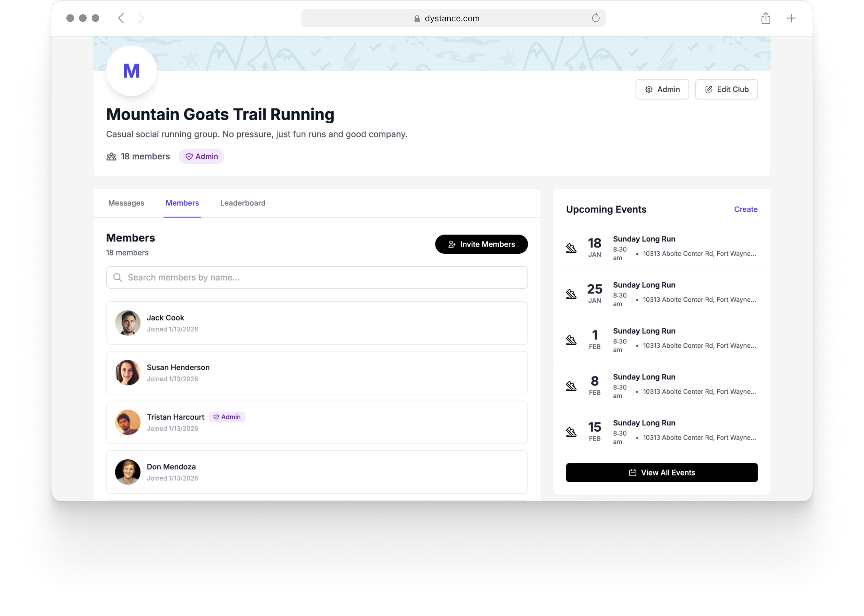Click the Create events link
Screen dimensions: 864x616
pos(745,209)
